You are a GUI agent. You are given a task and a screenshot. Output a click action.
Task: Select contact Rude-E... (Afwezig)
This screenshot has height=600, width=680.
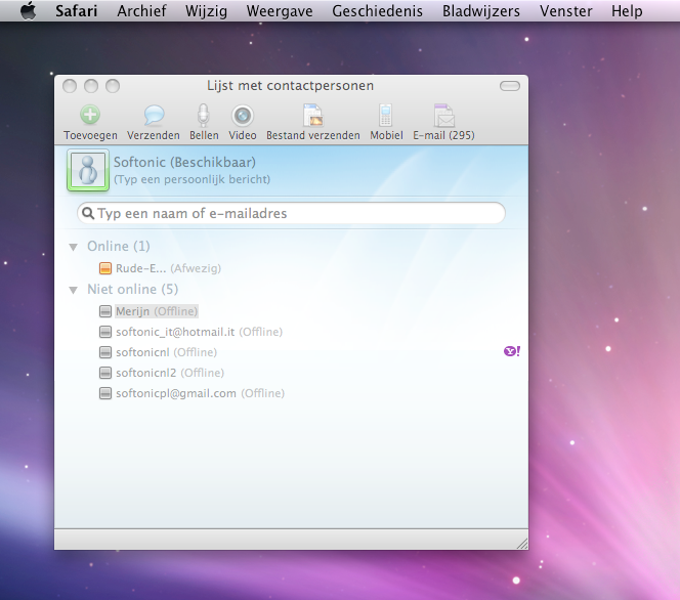pyautogui.click(x=168, y=268)
